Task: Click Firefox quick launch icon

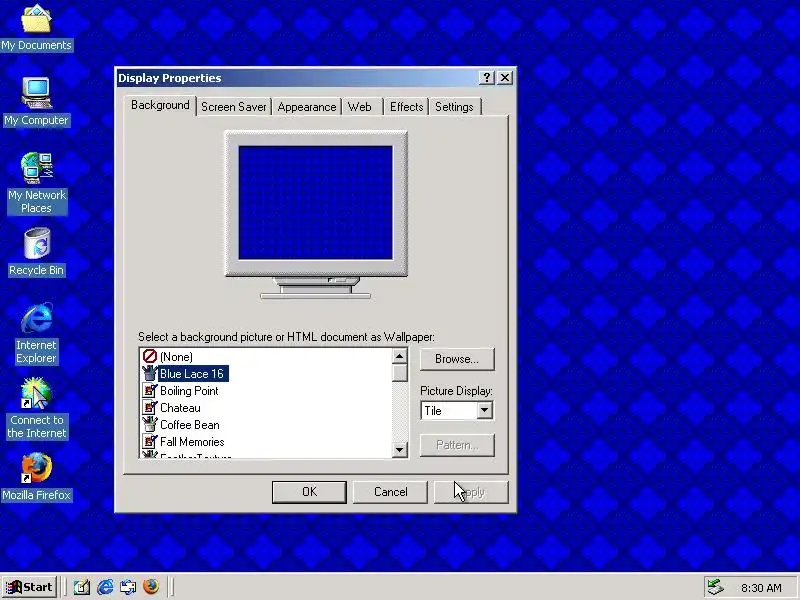Action: pyautogui.click(x=151, y=587)
